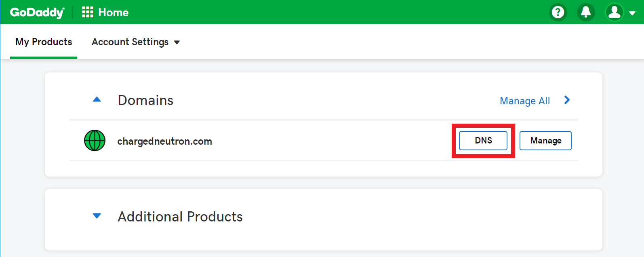Click the arrow icon next to Manage All
Image resolution: width=644 pixels, height=257 pixels.
point(567,100)
